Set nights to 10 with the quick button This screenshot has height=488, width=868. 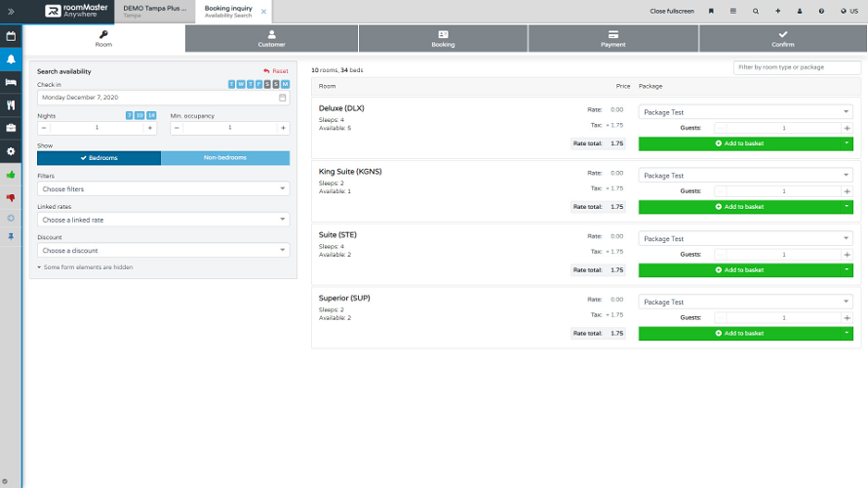click(x=139, y=115)
